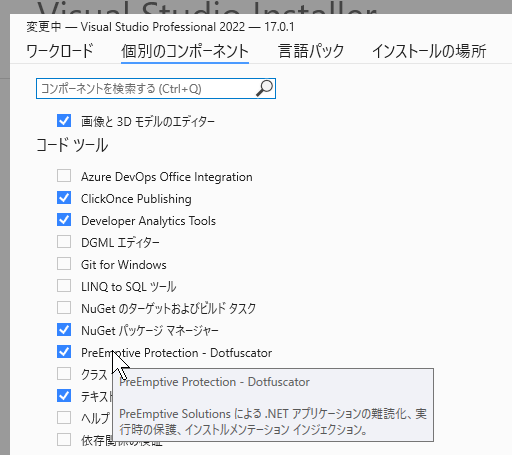Check the クラス item checkbox
This screenshot has height=455, width=512.
[x=64, y=374]
